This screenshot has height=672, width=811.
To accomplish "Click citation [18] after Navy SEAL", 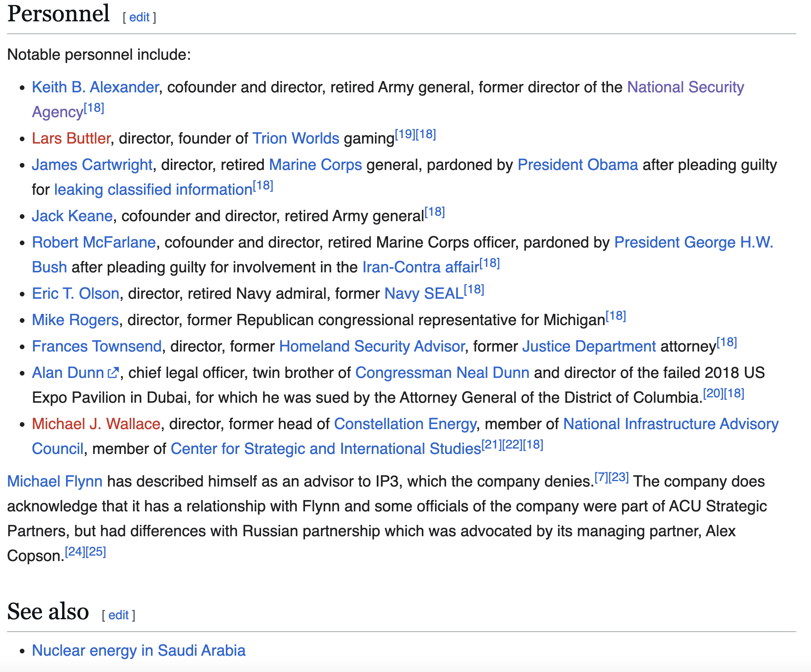I will click(x=474, y=289).
